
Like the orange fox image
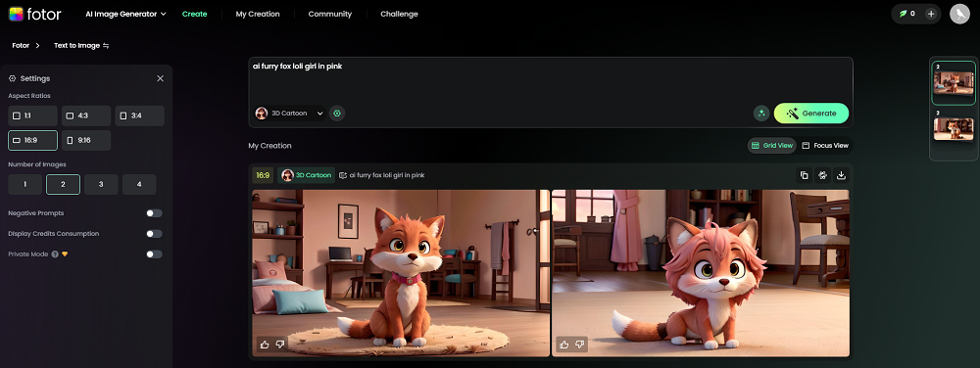pos(265,345)
